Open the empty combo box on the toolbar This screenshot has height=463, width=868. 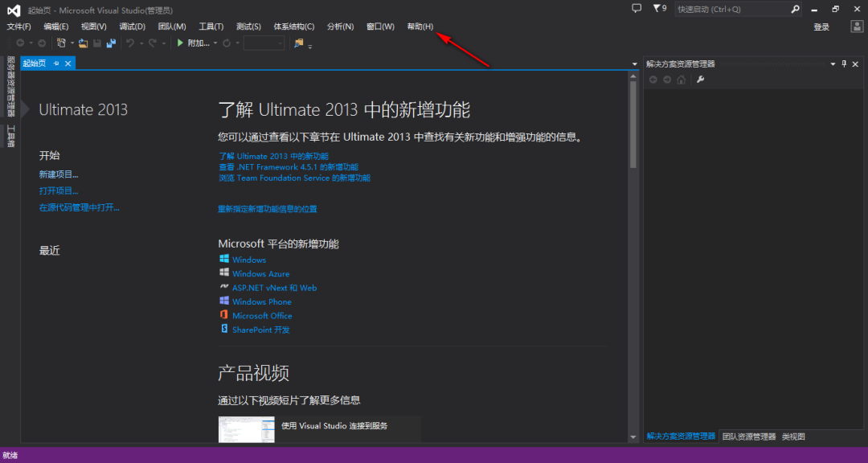(265, 43)
